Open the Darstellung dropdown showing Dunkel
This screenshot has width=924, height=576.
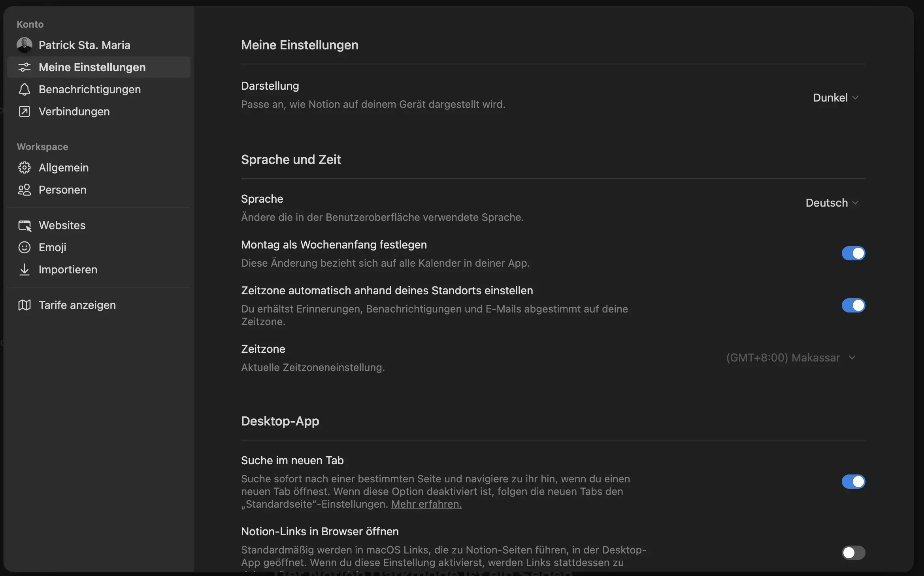[835, 98]
